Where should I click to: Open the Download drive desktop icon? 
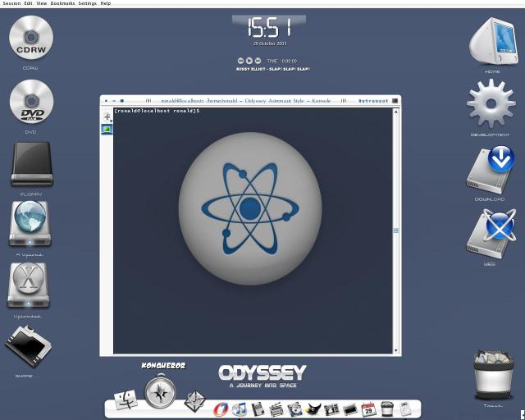[491, 170]
